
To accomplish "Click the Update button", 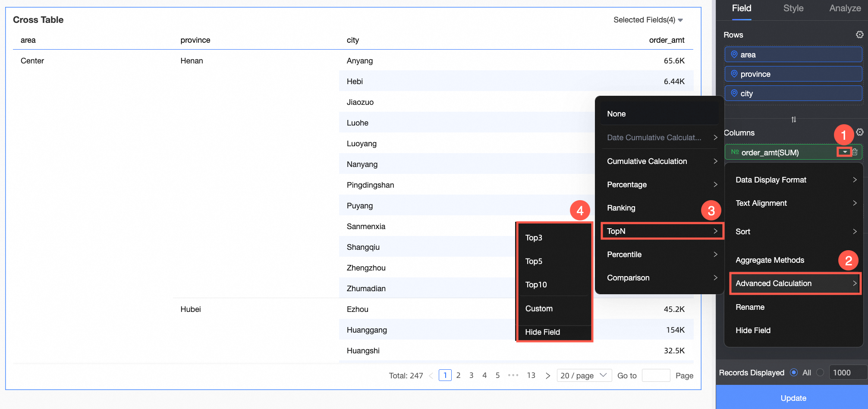I will [x=793, y=398].
